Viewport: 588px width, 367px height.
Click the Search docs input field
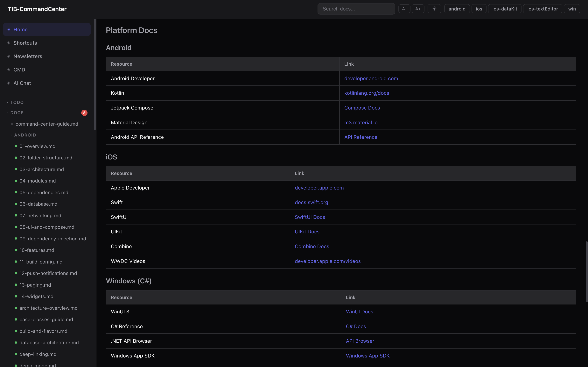[x=356, y=9]
